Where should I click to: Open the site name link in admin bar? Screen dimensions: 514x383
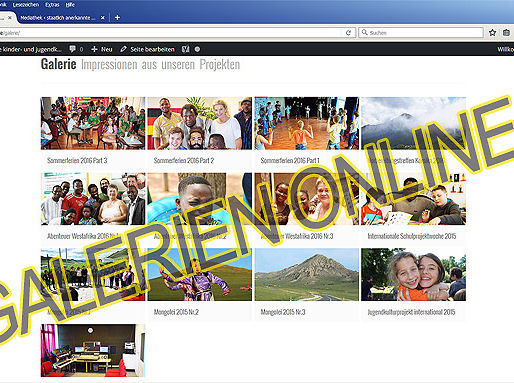tap(31, 49)
